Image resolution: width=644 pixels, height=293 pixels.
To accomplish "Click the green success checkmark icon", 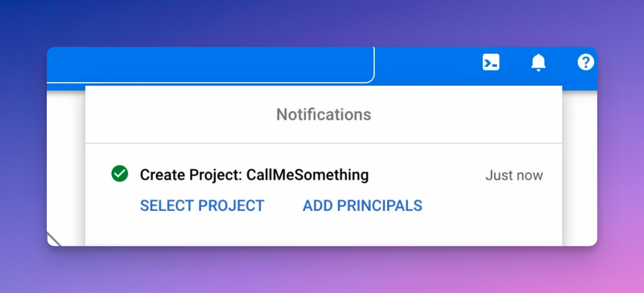I will click(119, 174).
